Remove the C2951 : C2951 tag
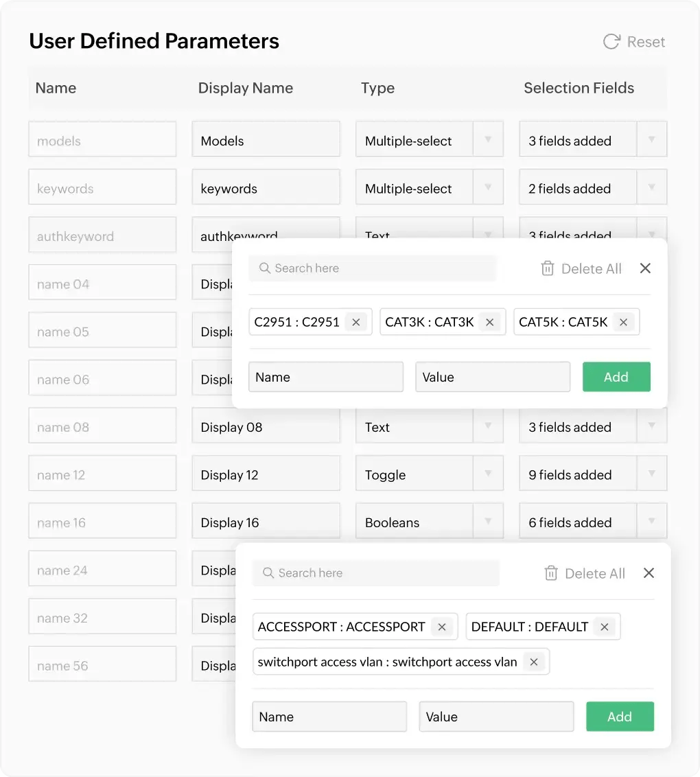The height and width of the screenshot is (777, 700). tap(355, 322)
